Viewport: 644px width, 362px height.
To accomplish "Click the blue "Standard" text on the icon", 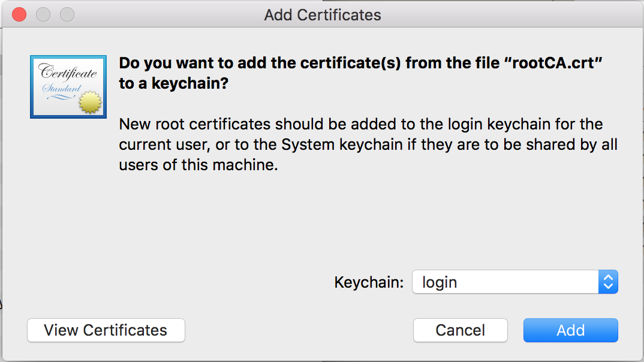I will click(61, 89).
